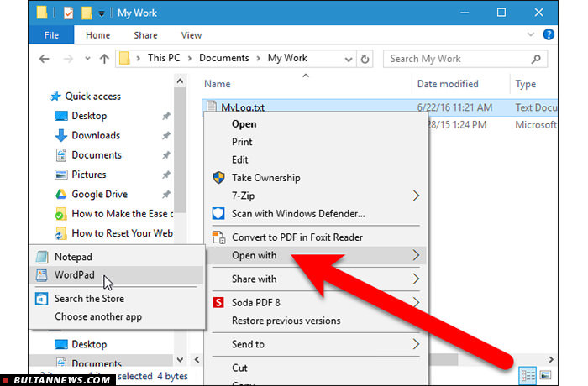Choose Edit in the context menu
The image size is (588, 386).
tap(239, 160)
